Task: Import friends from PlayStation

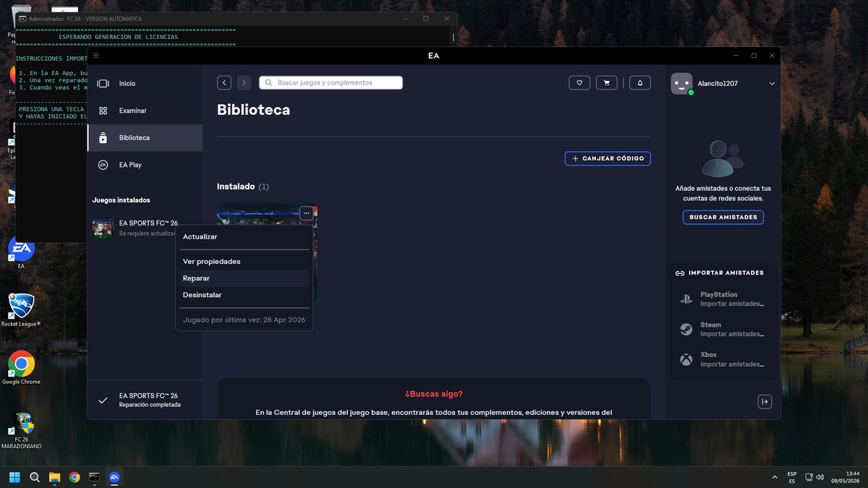Action: 723,299
